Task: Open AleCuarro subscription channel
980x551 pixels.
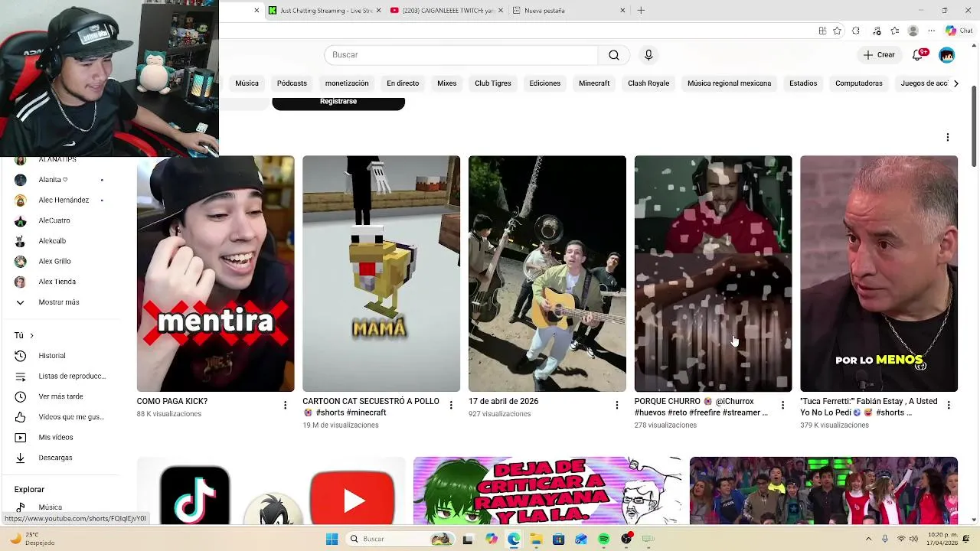Action: pyautogui.click(x=60, y=220)
